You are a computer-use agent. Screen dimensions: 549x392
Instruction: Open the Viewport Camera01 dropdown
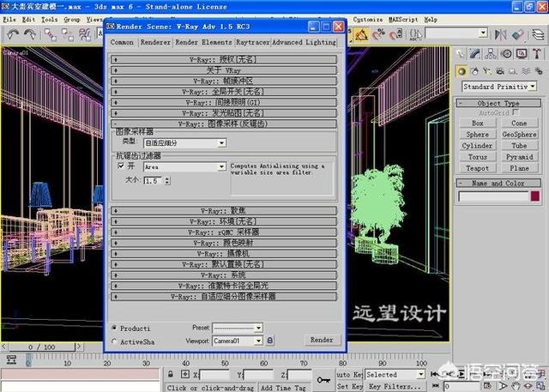pos(258,341)
